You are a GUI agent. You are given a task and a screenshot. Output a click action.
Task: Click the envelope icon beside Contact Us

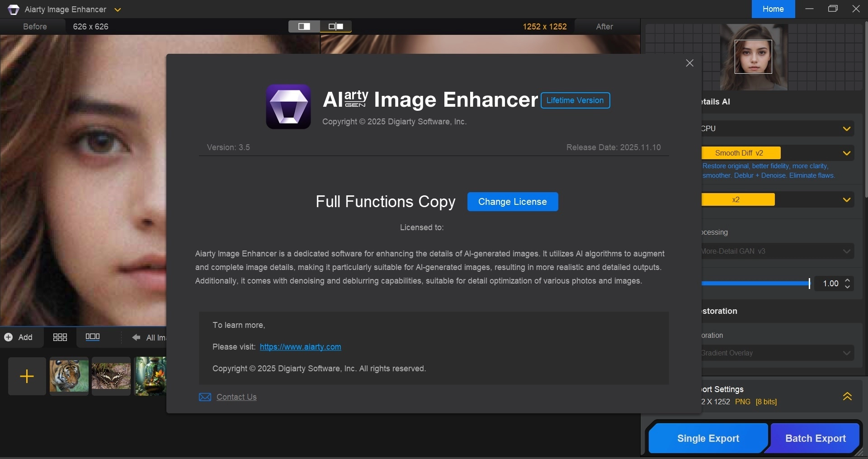(205, 397)
